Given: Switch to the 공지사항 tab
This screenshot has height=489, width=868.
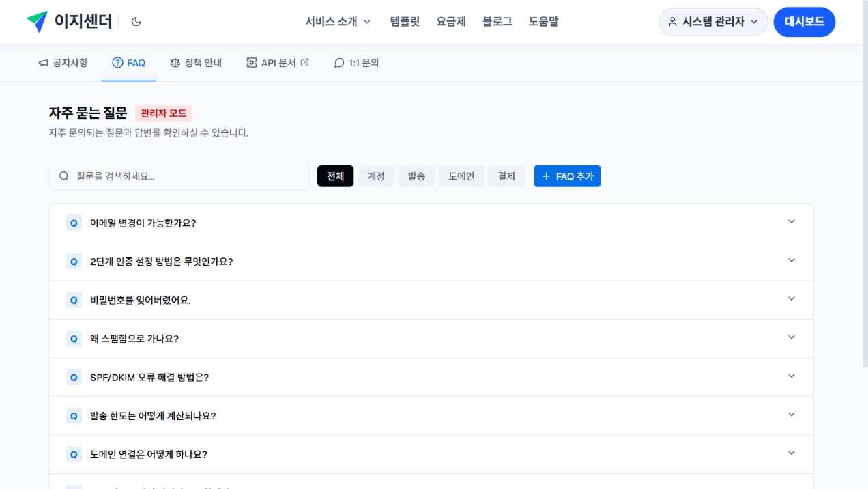Looking at the screenshot, I should (63, 63).
